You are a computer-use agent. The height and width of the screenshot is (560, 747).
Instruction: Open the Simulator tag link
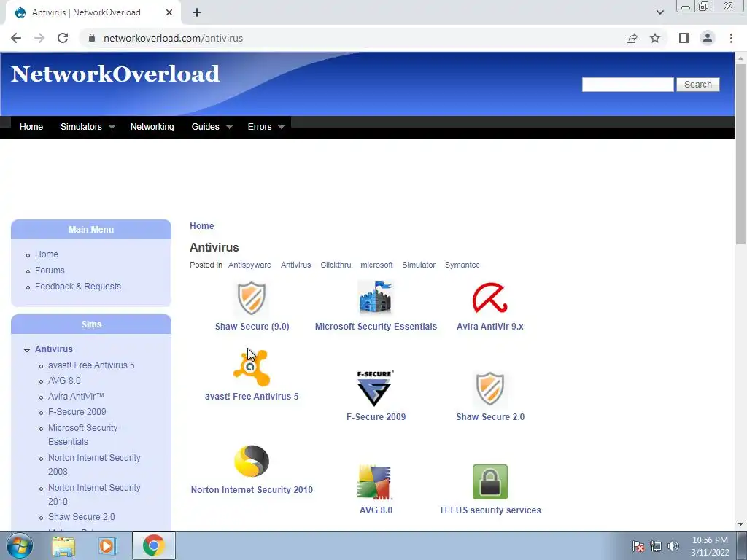coord(419,265)
